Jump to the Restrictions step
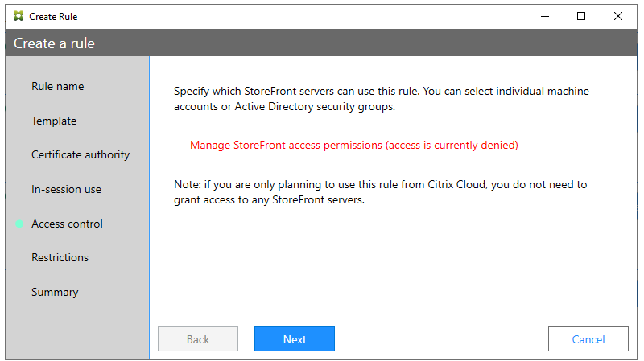This screenshot has width=644, height=361. (x=60, y=257)
